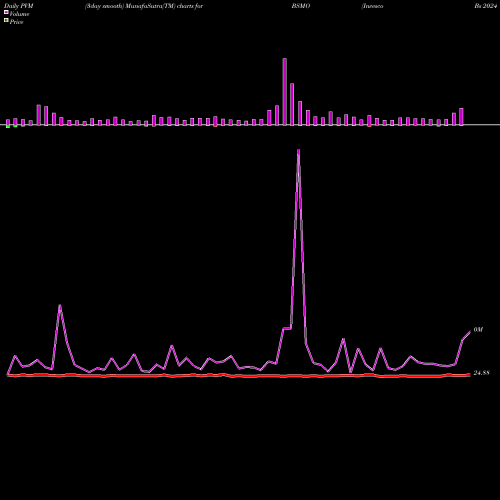Screen dimensions: 500x500
Task: Click the 'BSMO' ticker symbol text
Action: [301, 6]
